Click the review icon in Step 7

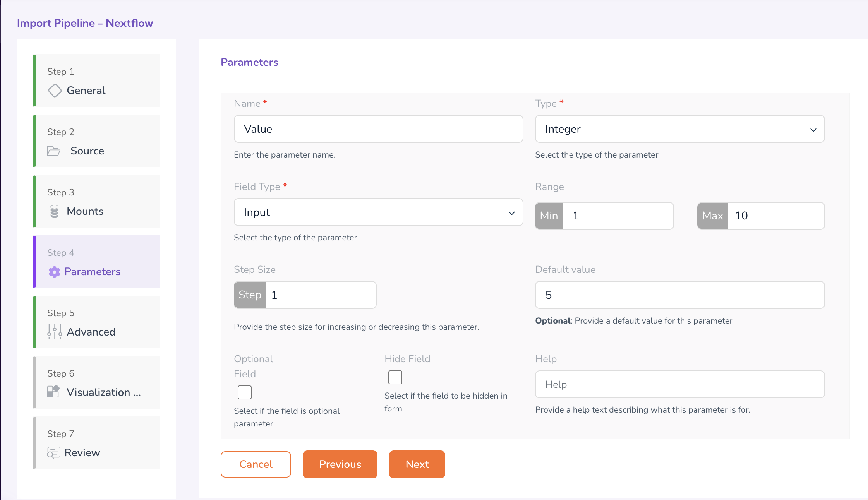(54, 452)
